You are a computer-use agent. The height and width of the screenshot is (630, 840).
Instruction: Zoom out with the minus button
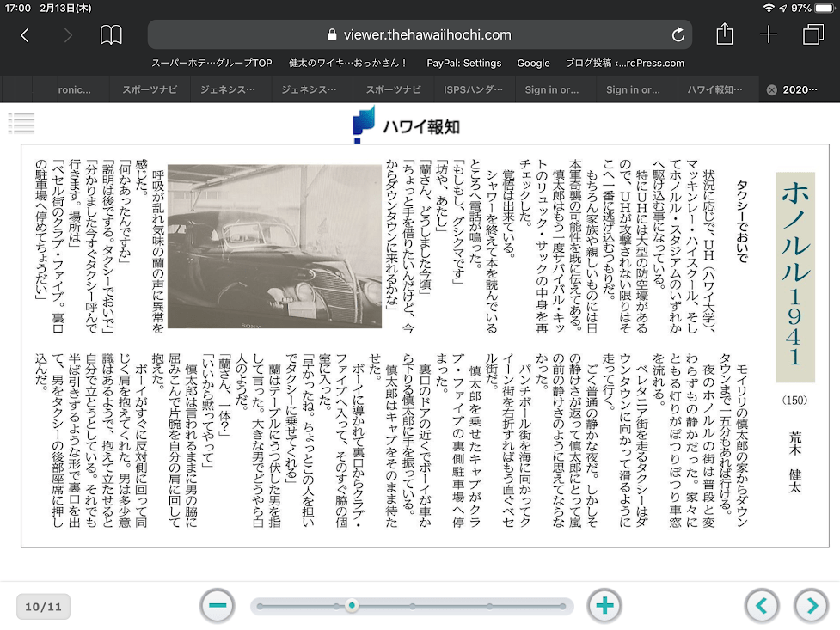click(218, 606)
